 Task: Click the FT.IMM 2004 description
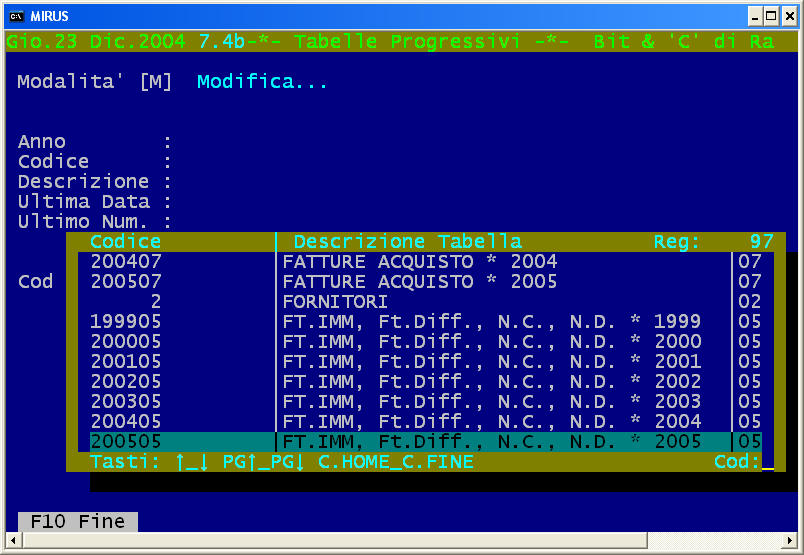[491, 422]
